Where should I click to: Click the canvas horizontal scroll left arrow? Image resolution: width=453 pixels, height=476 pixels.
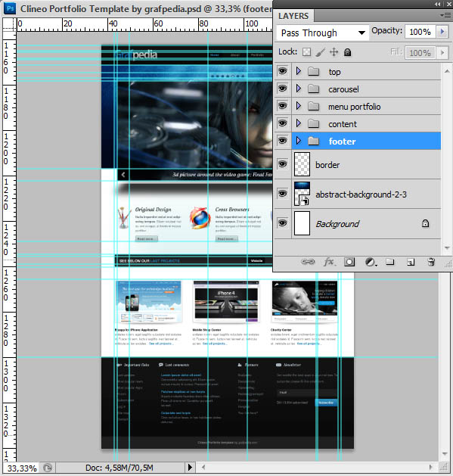click(x=203, y=467)
